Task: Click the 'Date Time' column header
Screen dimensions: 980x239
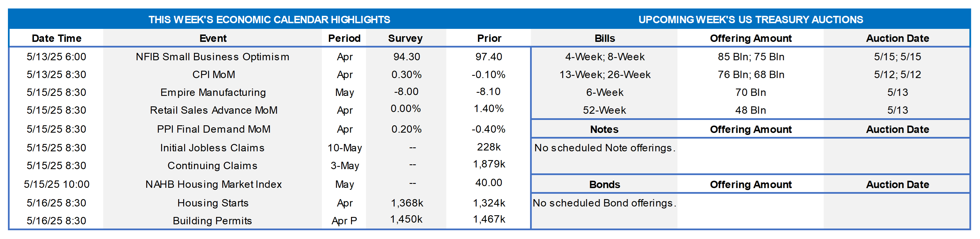Action: [56, 38]
